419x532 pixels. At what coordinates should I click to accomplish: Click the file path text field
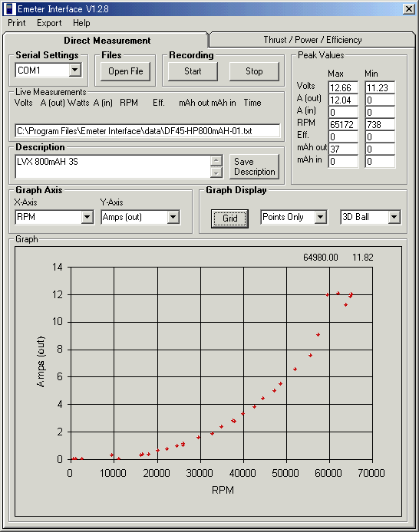coord(147,131)
